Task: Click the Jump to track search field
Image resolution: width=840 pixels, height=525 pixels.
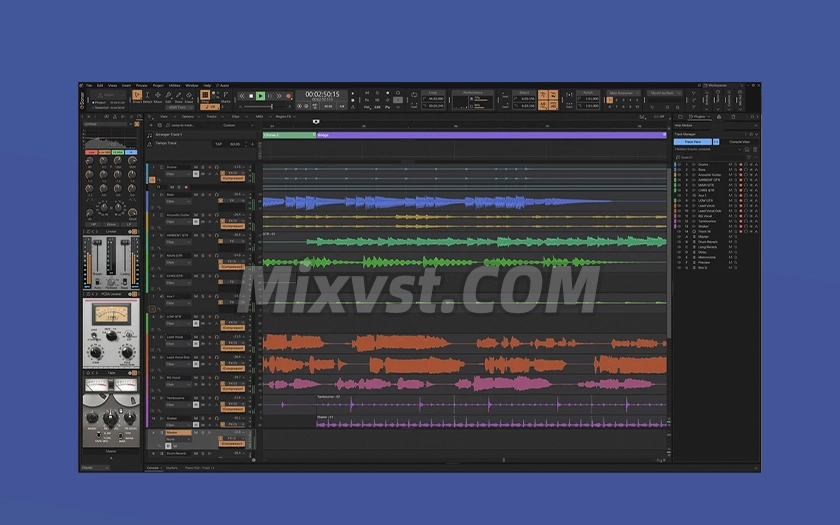Action: pos(188,125)
